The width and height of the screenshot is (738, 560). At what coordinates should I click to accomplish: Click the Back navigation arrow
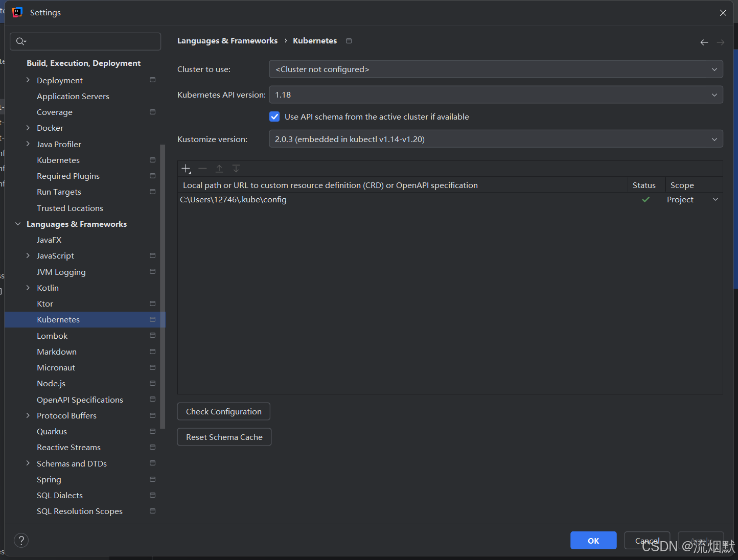pos(704,42)
